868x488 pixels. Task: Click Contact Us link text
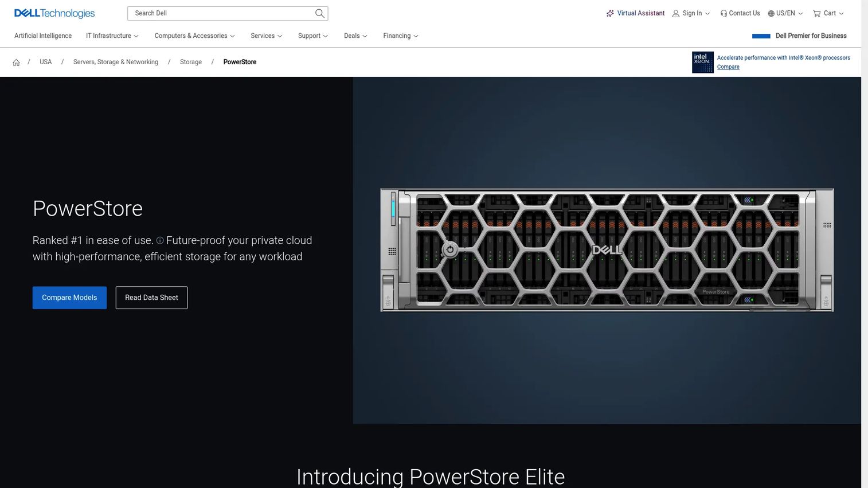click(744, 13)
